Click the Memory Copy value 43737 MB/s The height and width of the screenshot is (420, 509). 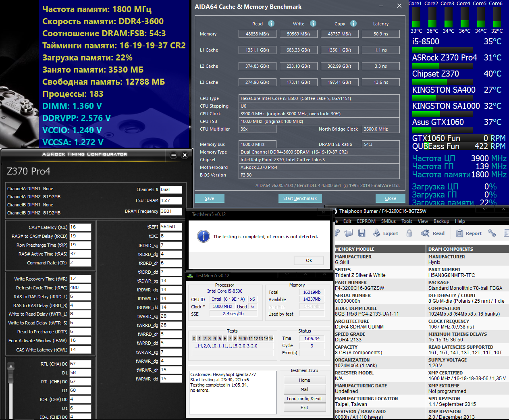point(339,34)
